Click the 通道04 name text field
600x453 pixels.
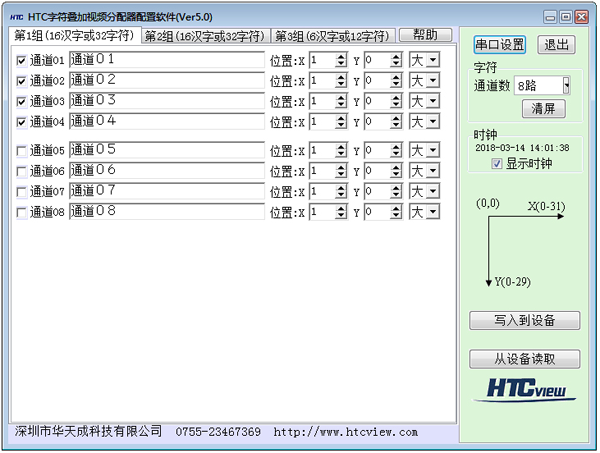tap(167, 122)
